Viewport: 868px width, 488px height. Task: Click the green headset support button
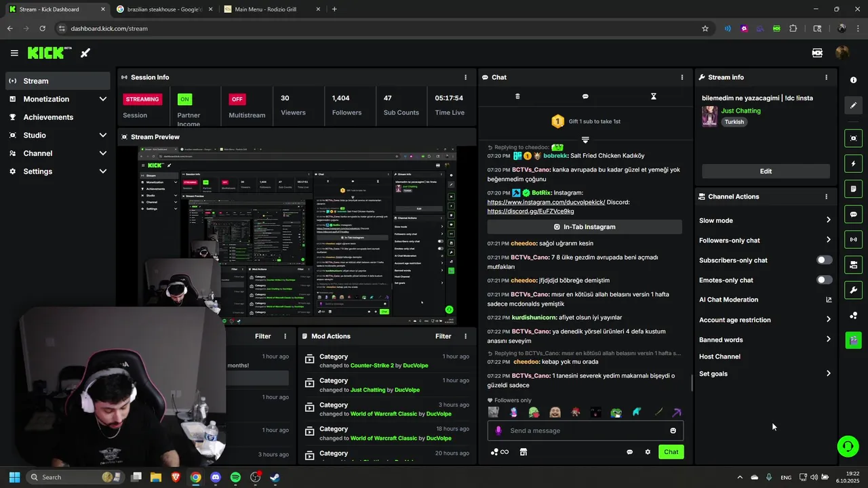click(x=848, y=445)
